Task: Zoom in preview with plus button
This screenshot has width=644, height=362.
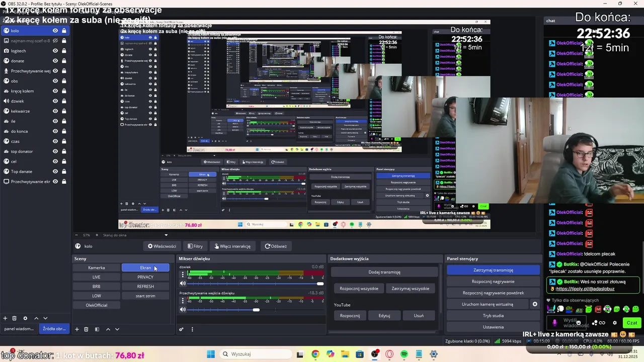Action: pyautogui.click(x=98, y=235)
